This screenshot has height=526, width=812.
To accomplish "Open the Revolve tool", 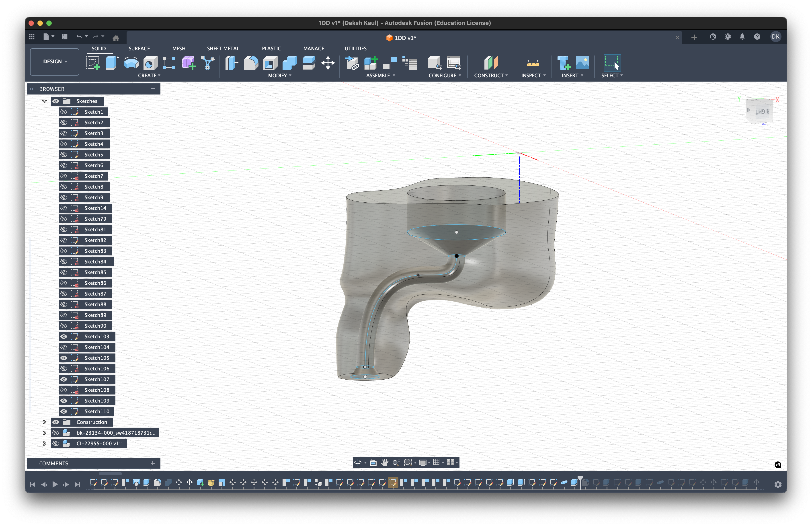I will [131, 62].
